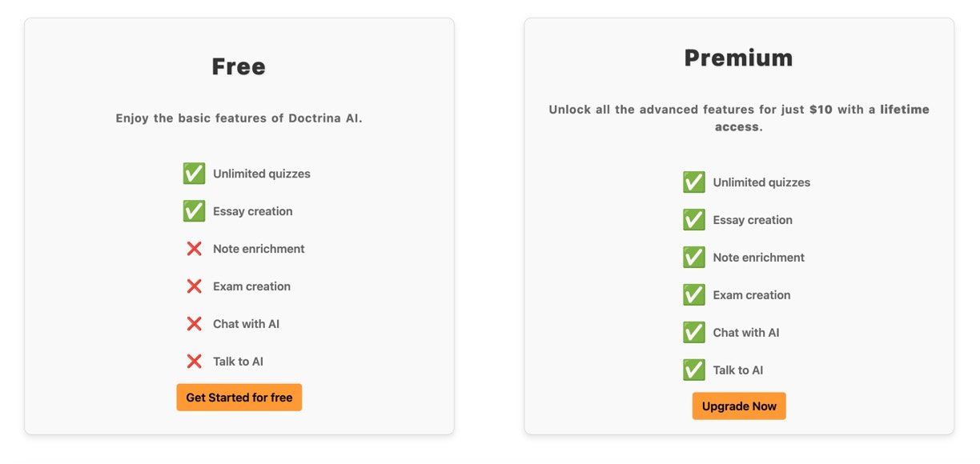Click green check beside Free Unlimited quizzes
Screen dimensions: 980x464
194,174
